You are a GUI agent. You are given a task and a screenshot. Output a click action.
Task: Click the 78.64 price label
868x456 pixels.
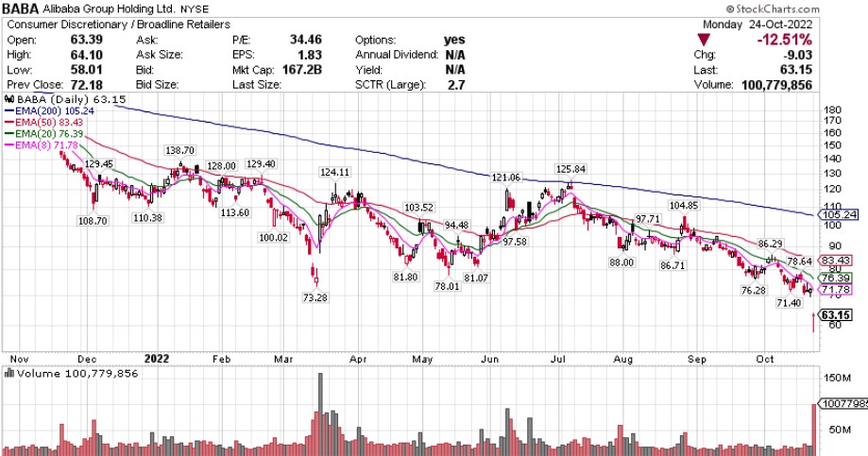point(799,262)
